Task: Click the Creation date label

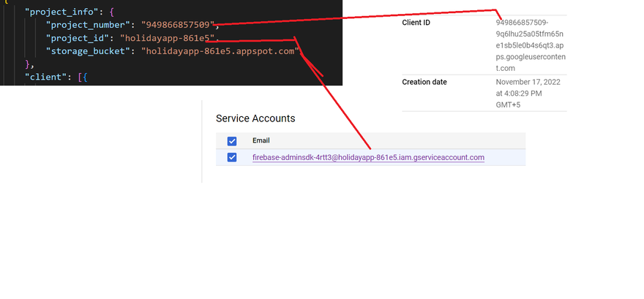Action: 424,82
